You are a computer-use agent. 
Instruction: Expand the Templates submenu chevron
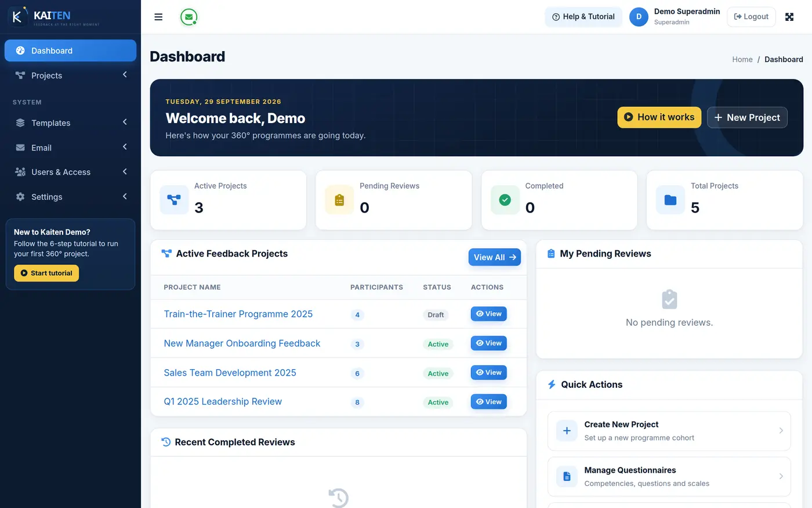pyautogui.click(x=125, y=123)
